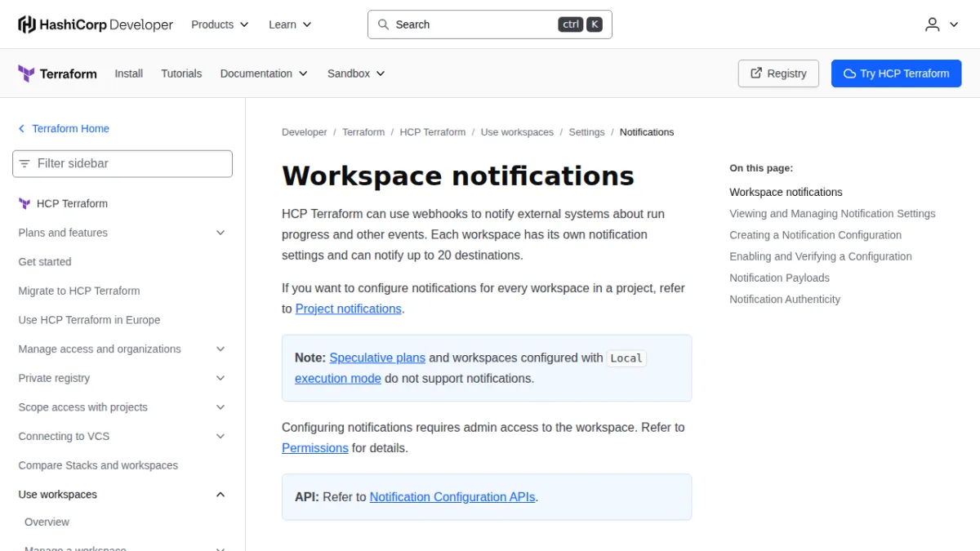The width and height of the screenshot is (980, 551).
Task: Jump to Viewing and Managing Notification Settings
Action: point(832,214)
